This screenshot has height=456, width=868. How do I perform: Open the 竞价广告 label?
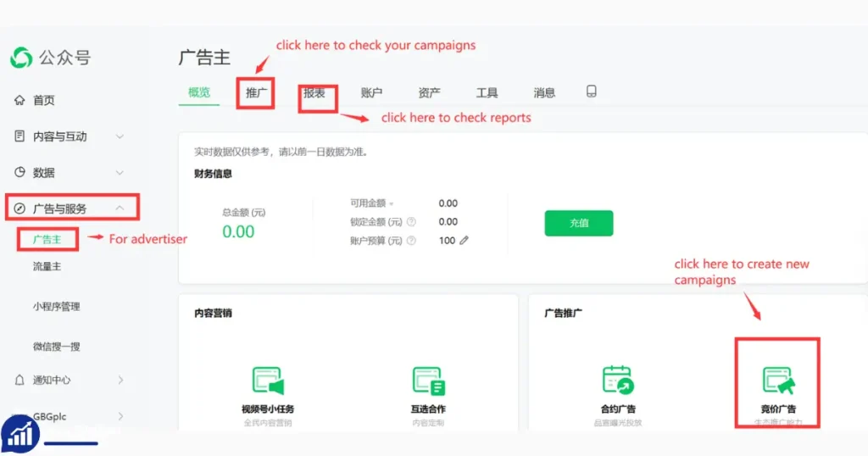[778, 409]
